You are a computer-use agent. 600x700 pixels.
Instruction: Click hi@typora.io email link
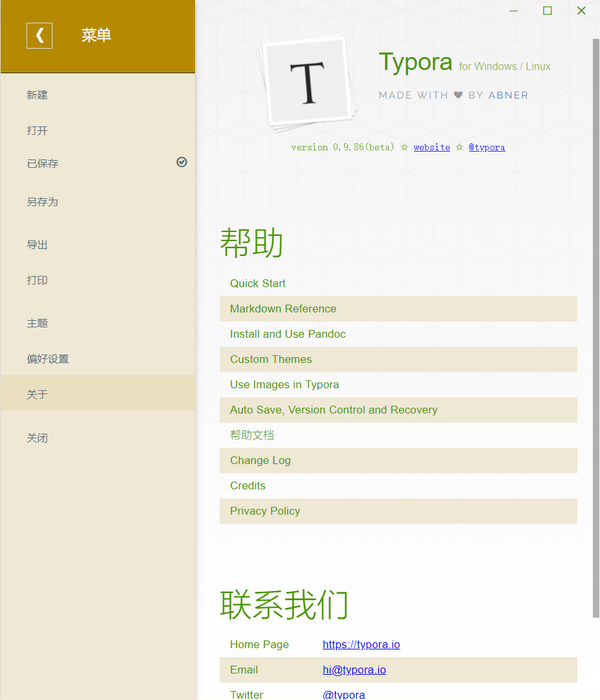tap(354, 670)
